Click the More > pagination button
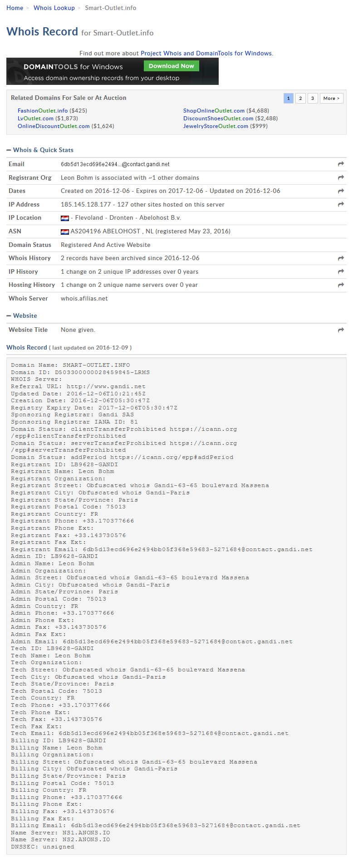The image size is (358, 868). coord(331,98)
